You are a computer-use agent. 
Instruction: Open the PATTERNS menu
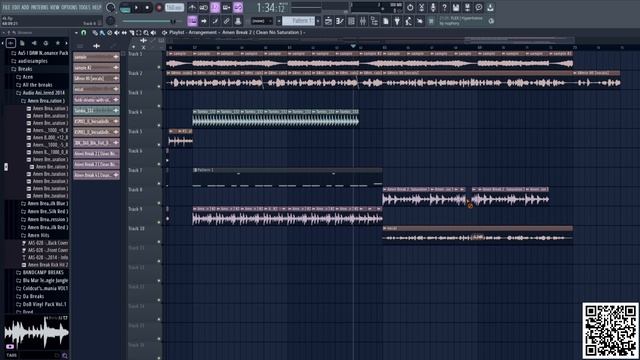pyautogui.click(x=40, y=7)
